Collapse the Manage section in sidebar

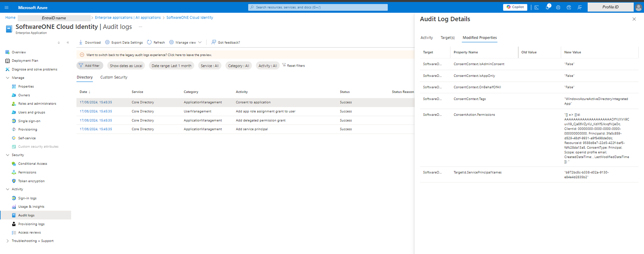[8, 78]
